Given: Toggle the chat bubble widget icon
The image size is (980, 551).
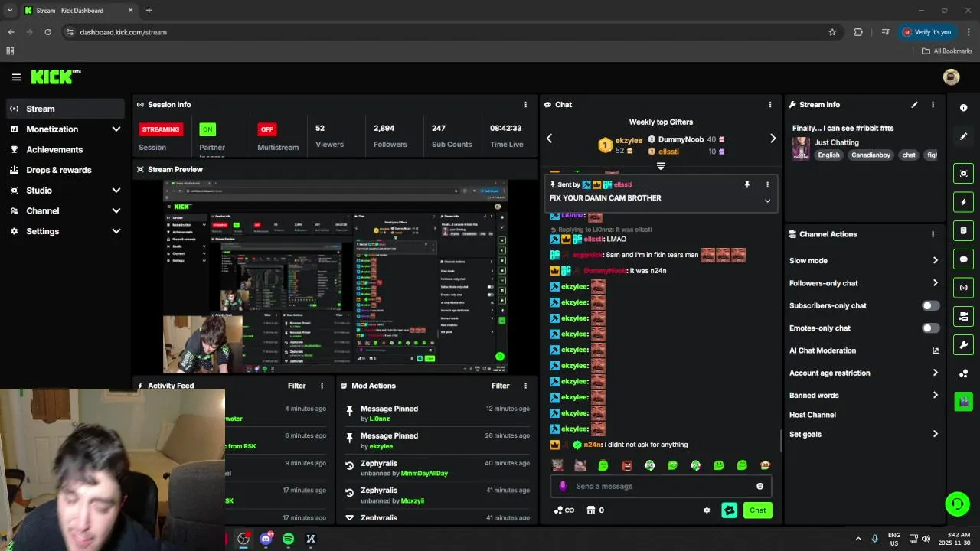Looking at the screenshot, I should [x=963, y=259].
